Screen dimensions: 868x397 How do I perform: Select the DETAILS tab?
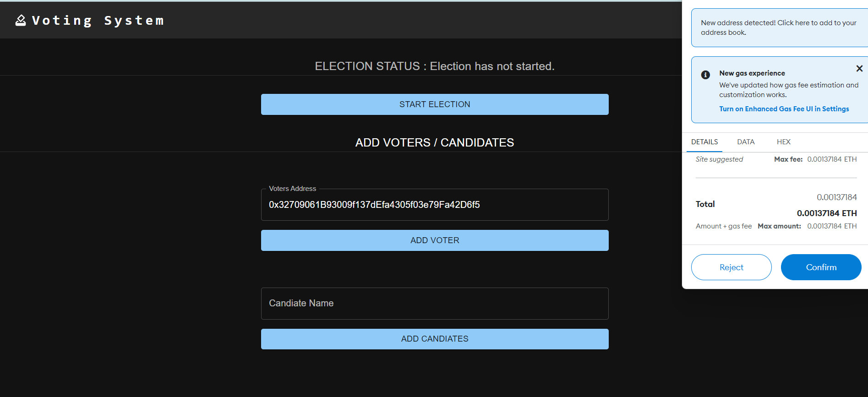[704, 142]
